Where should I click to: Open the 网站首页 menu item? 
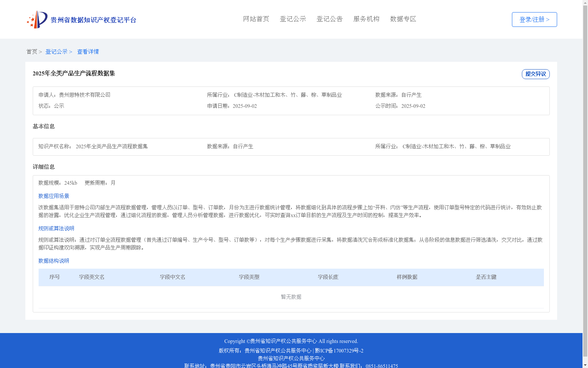click(256, 19)
